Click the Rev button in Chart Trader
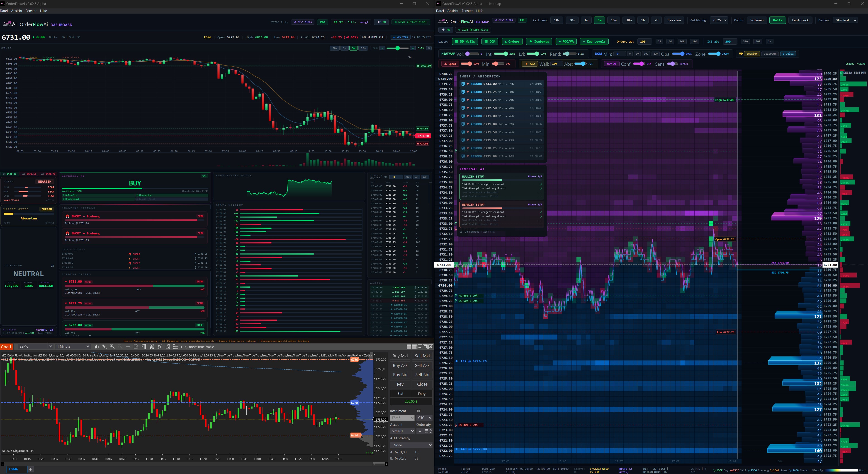 pos(400,384)
